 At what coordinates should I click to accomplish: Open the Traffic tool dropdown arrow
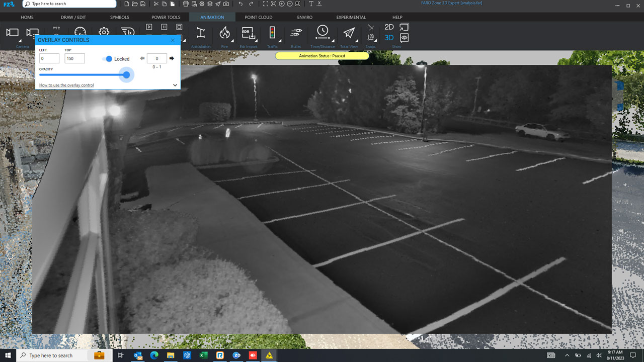tap(280, 41)
